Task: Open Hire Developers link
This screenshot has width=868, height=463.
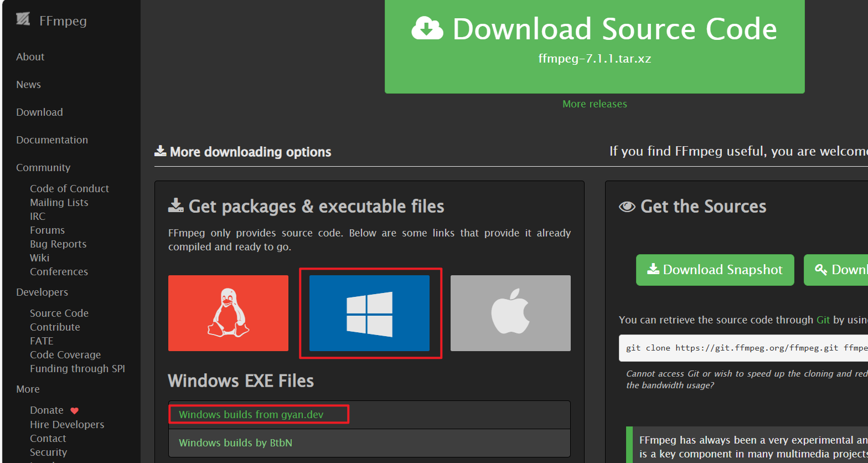Action: tap(67, 425)
